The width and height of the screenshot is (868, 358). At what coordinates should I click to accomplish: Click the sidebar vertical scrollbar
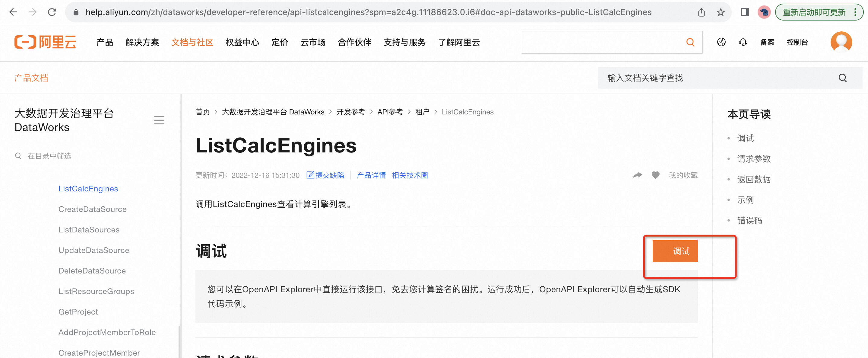(179, 341)
